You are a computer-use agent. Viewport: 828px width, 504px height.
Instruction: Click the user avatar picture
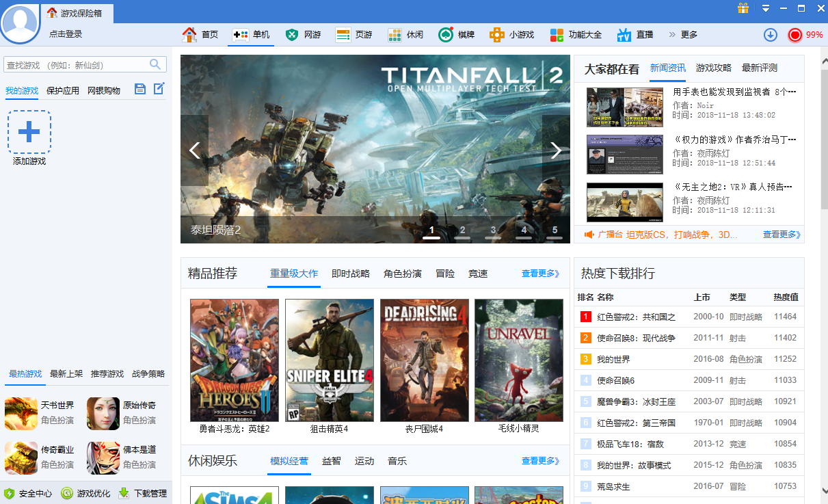[21, 23]
